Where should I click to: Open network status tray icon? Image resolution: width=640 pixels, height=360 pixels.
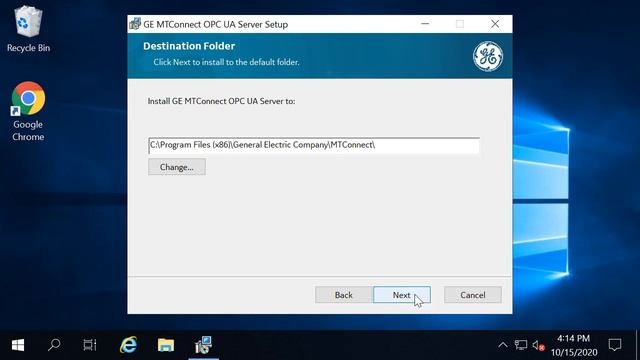pos(521,345)
